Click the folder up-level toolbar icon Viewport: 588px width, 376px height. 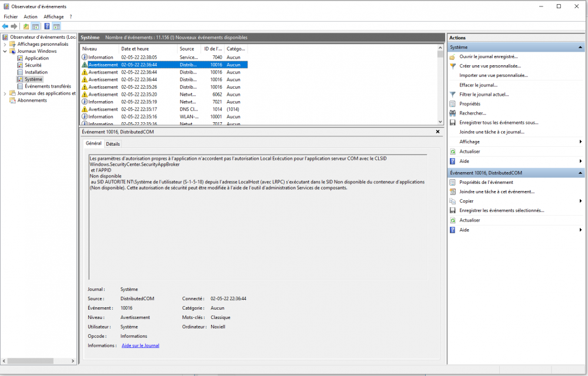26,26
